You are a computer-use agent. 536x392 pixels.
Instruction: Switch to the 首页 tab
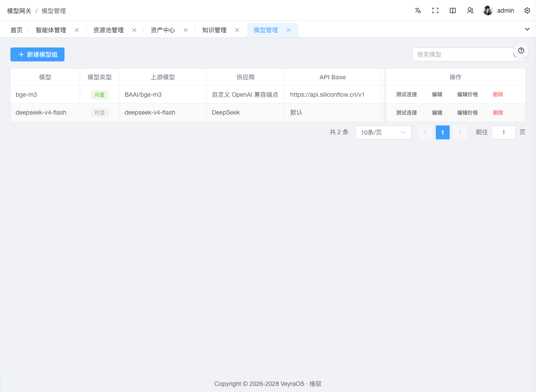(17, 30)
